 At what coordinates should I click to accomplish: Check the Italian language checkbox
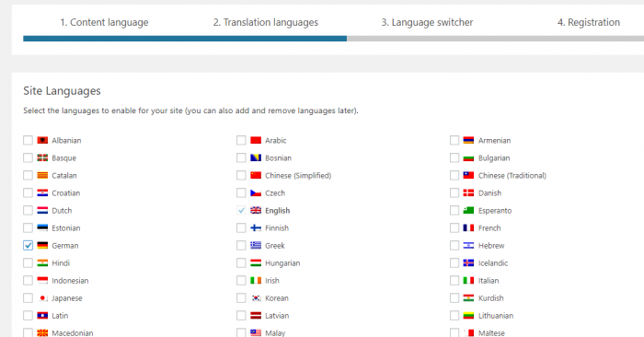[454, 281]
